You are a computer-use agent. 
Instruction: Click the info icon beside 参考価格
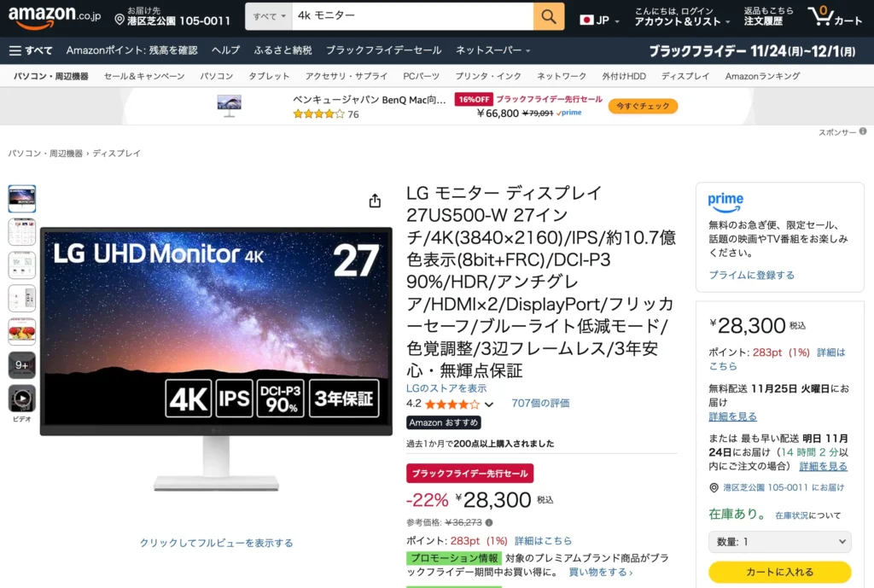click(489, 522)
